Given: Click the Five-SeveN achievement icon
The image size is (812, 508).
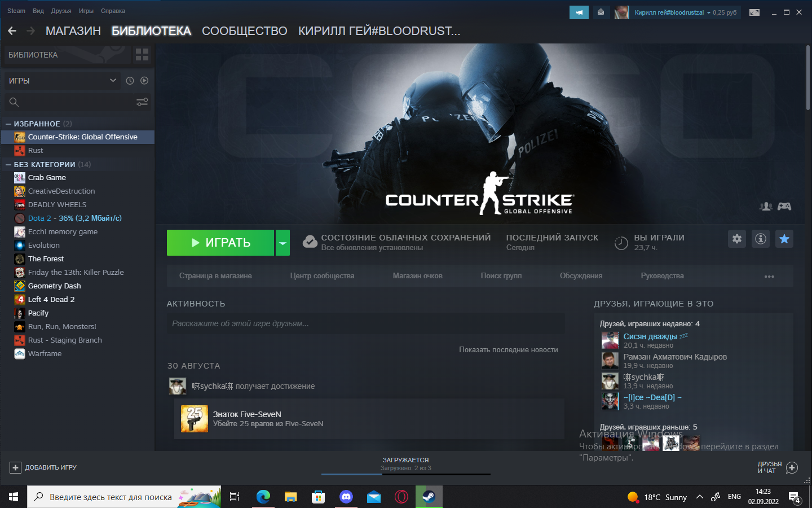Looking at the screenshot, I should click(x=195, y=419).
